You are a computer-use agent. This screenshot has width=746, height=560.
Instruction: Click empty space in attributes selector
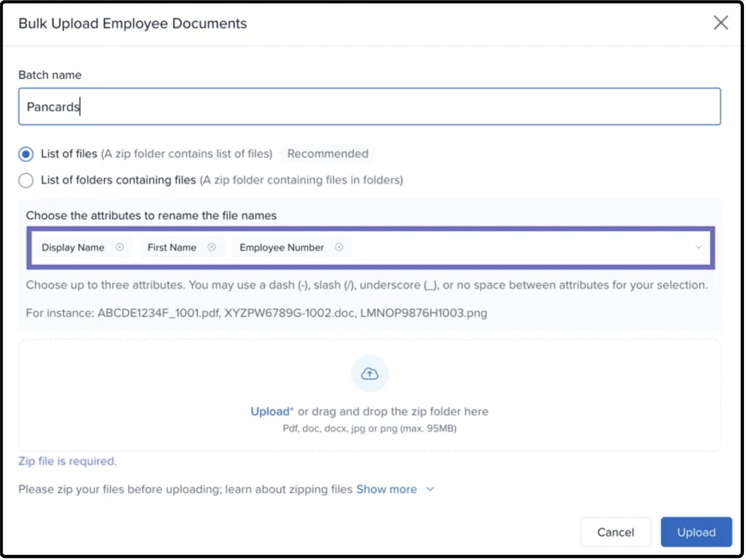click(x=511, y=248)
